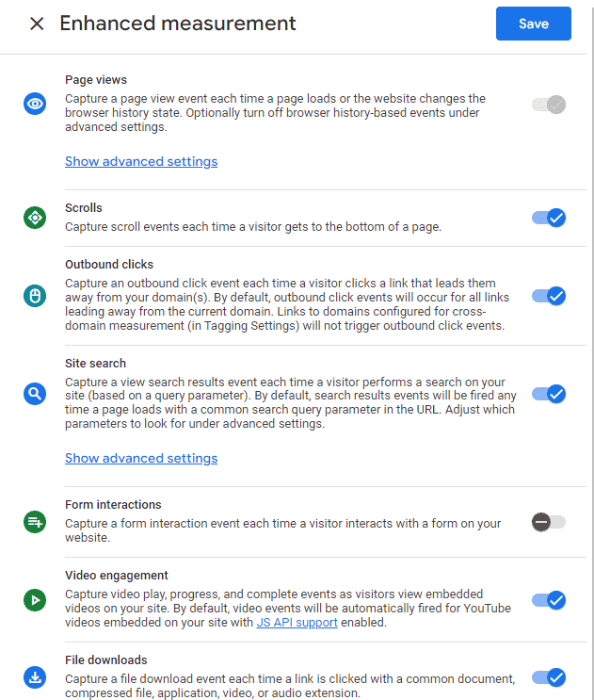Click the greyed Page views toggle
The height and width of the screenshot is (700, 594).
[549, 105]
